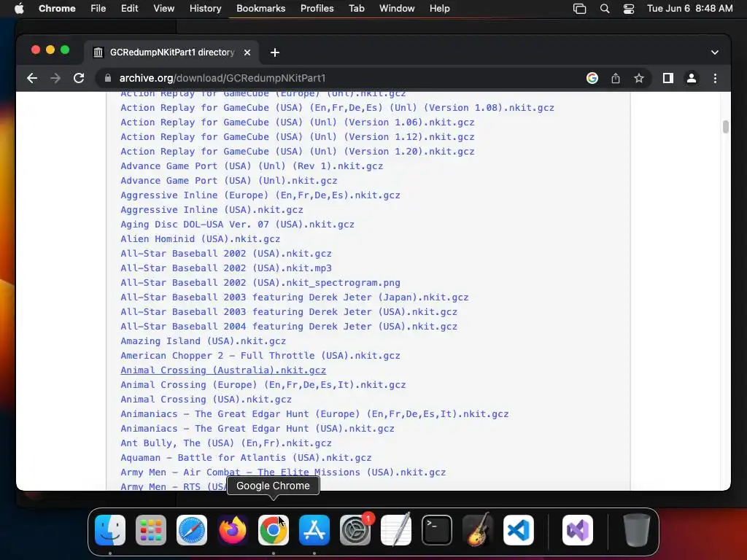Open Visual Studio from the Dock
The image size is (747, 560).
(578, 530)
